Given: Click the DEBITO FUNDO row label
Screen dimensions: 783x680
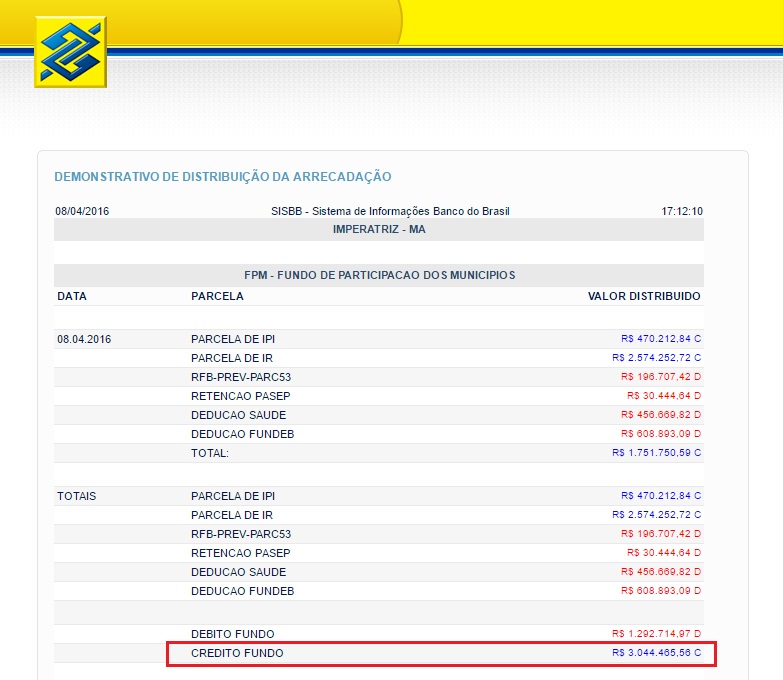Looking at the screenshot, I should coord(232,634).
